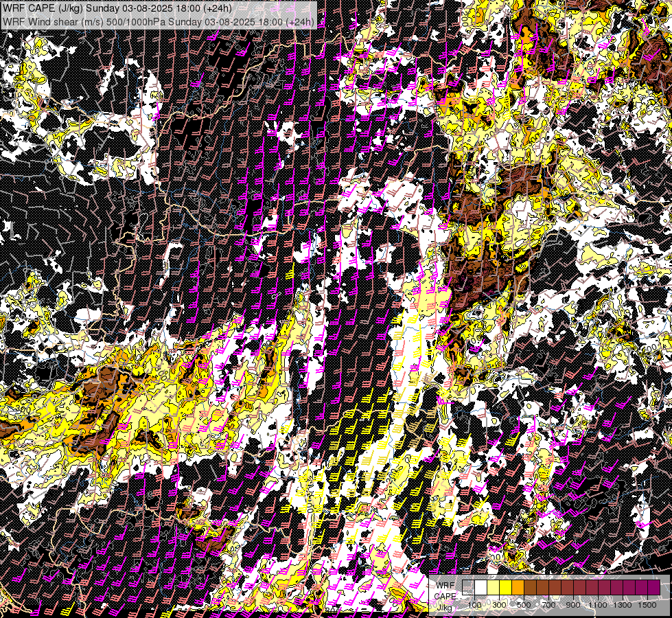Click the legend value '300'
672x618 pixels.
pyautogui.click(x=499, y=605)
